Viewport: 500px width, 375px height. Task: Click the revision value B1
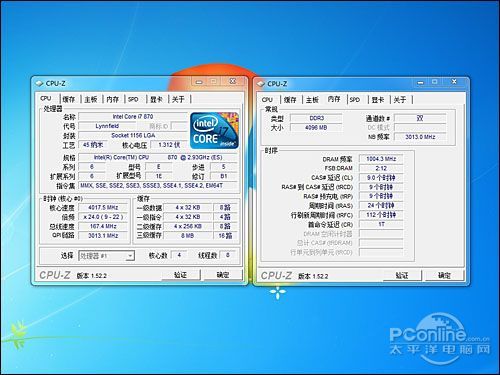[x=223, y=176]
